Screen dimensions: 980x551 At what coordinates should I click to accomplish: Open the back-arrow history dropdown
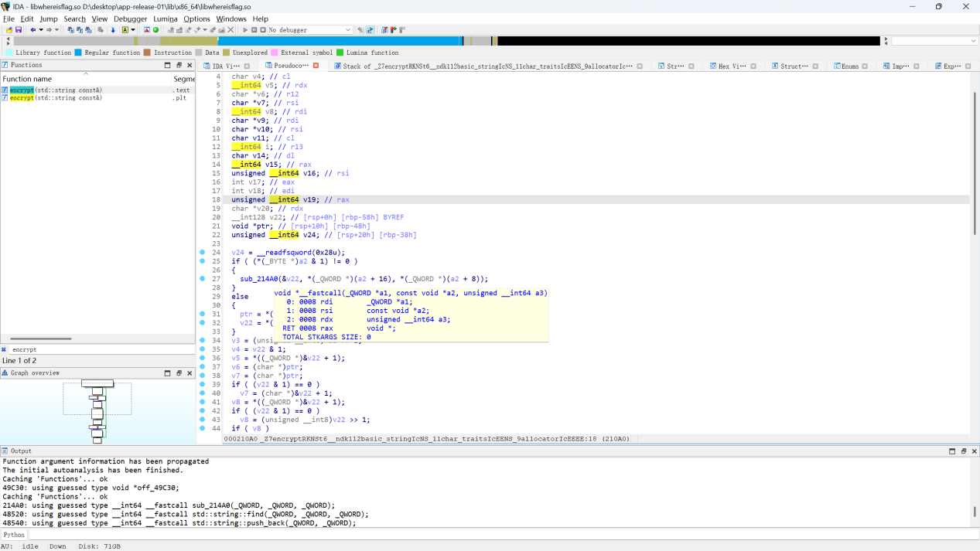point(41,29)
